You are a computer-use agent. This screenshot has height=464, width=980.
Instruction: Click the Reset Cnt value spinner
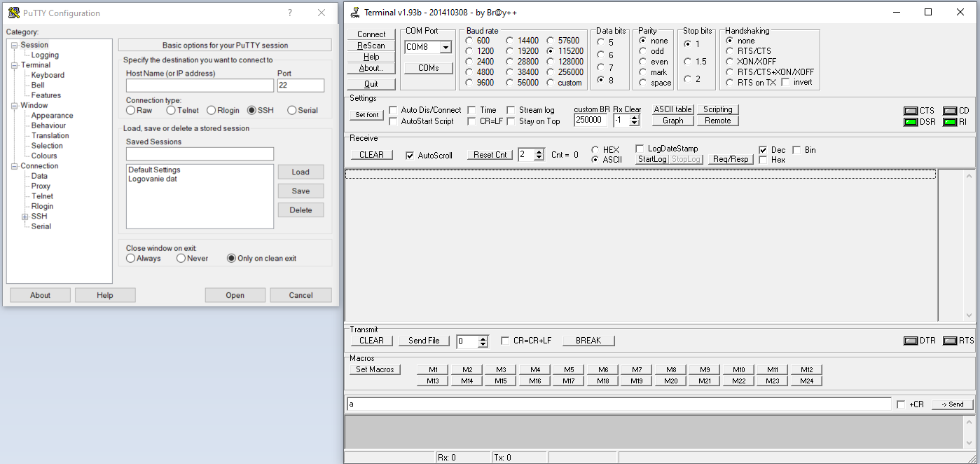click(538, 155)
